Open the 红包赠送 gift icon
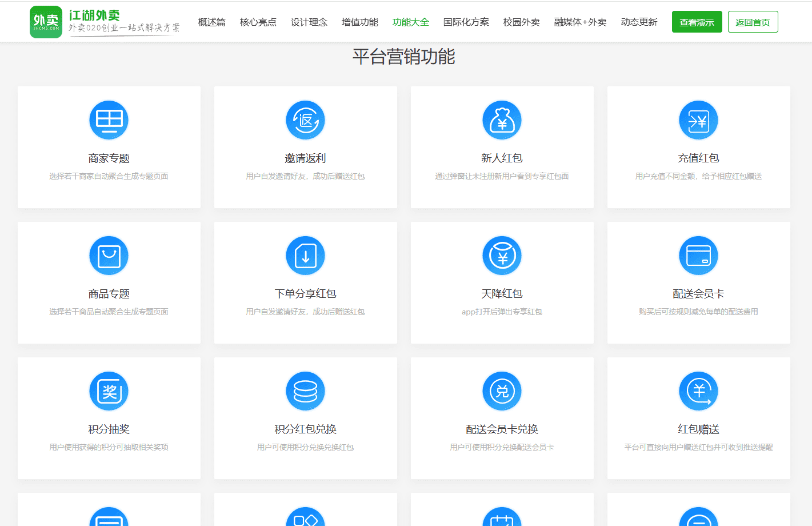This screenshot has width=812, height=526. [x=698, y=391]
